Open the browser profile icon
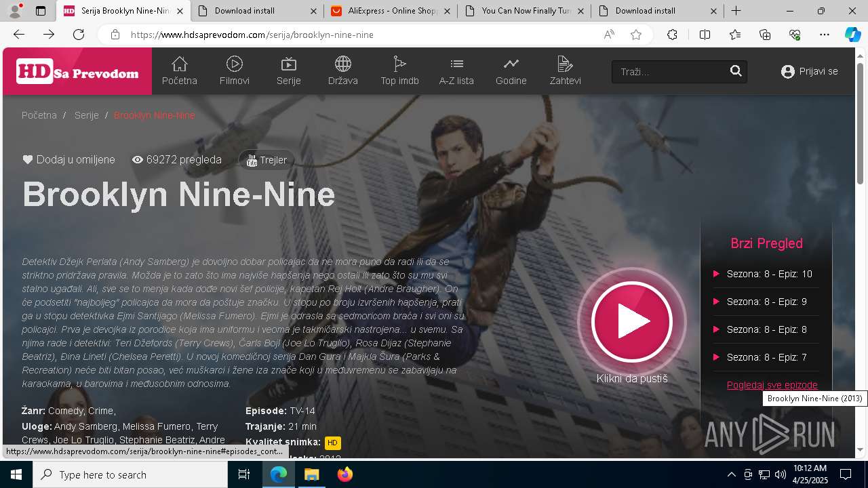The width and height of the screenshot is (868, 488). [15, 11]
